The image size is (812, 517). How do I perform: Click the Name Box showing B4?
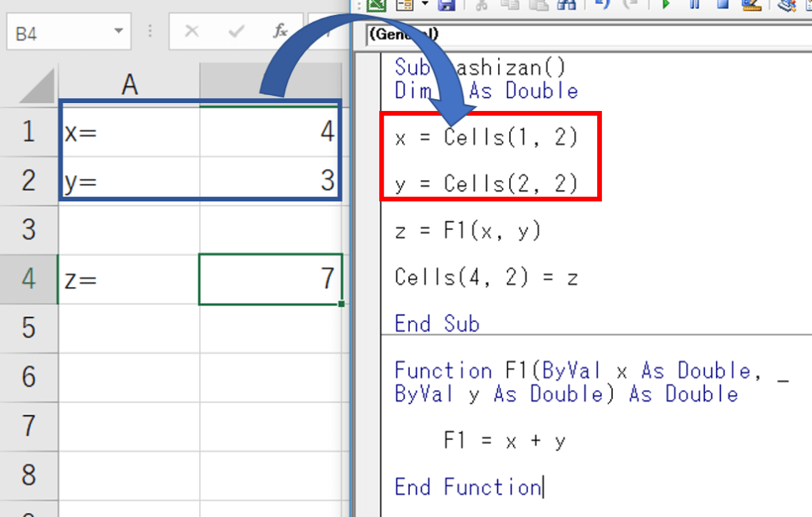[x=56, y=33]
